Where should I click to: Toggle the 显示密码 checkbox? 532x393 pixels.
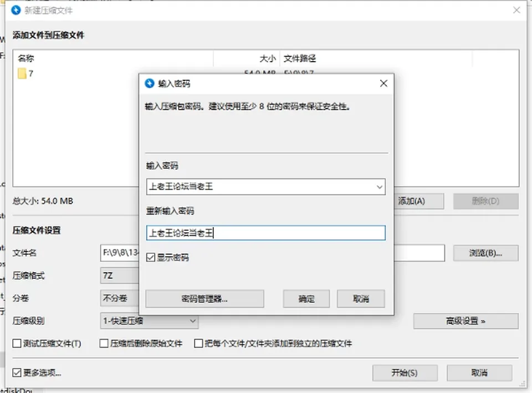[151, 257]
